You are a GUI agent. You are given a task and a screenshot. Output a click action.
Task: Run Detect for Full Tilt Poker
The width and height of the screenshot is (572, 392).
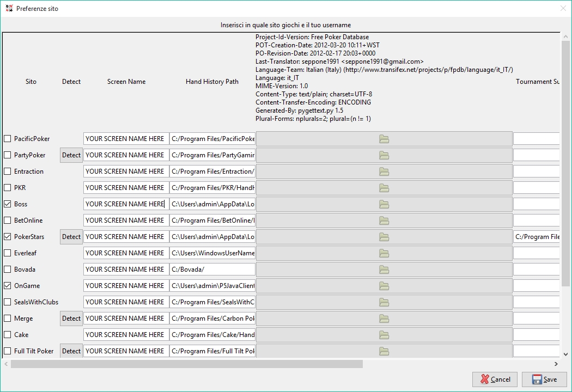71,351
